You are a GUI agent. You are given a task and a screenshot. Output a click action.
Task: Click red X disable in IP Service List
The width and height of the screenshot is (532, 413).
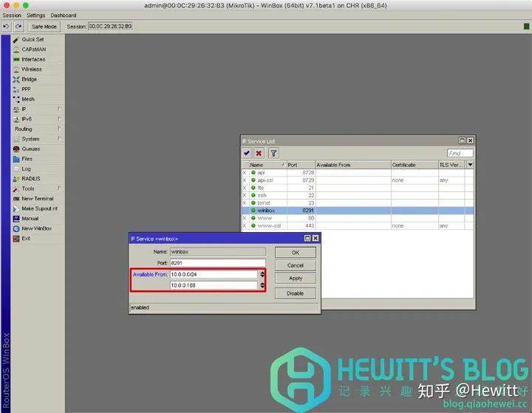259,153
